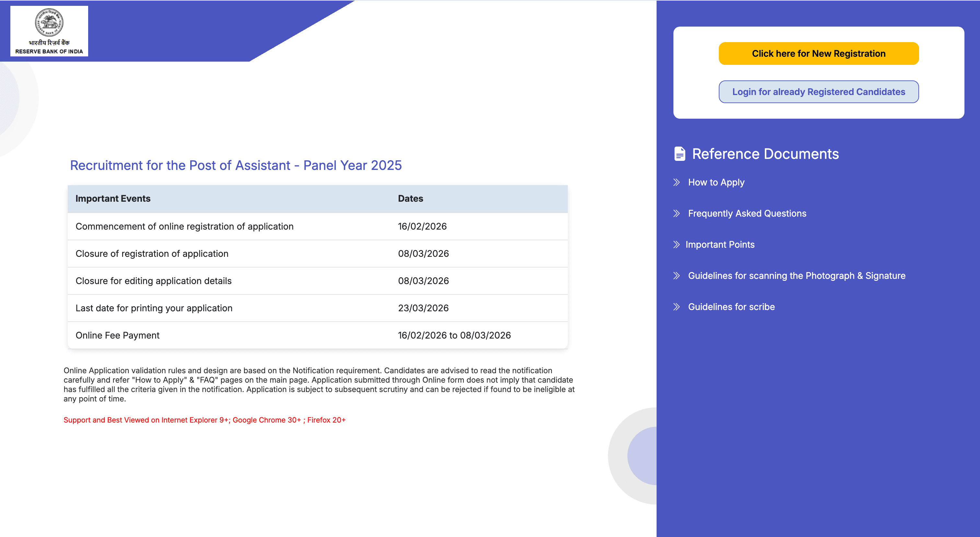Click the Reserve Bank of India logo
The height and width of the screenshot is (537, 980).
tap(49, 31)
